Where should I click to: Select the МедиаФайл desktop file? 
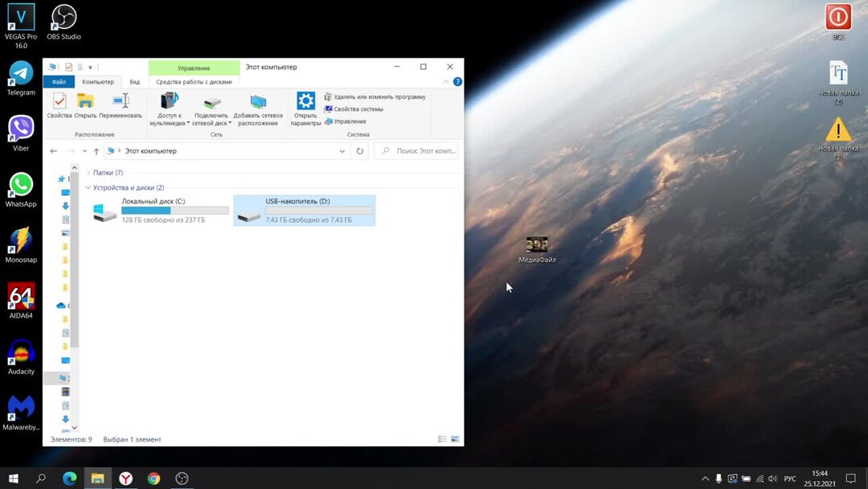click(537, 250)
